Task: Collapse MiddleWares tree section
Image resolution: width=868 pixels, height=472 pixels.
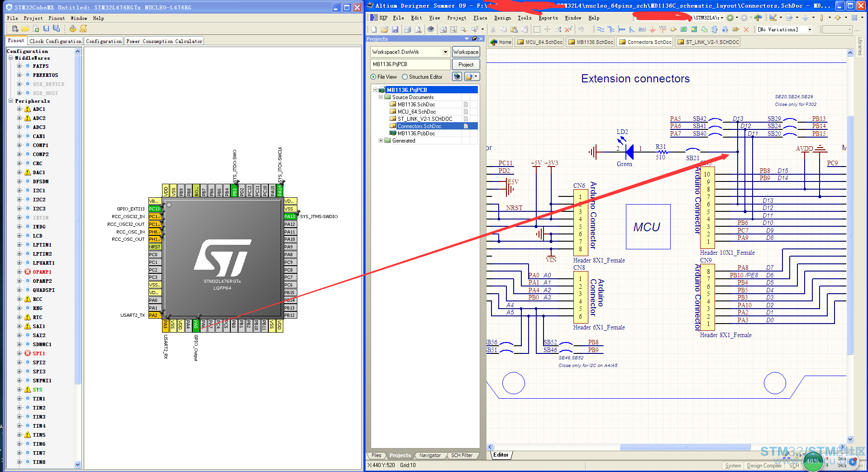Action: pyautogui.click(x=10, y=58)
